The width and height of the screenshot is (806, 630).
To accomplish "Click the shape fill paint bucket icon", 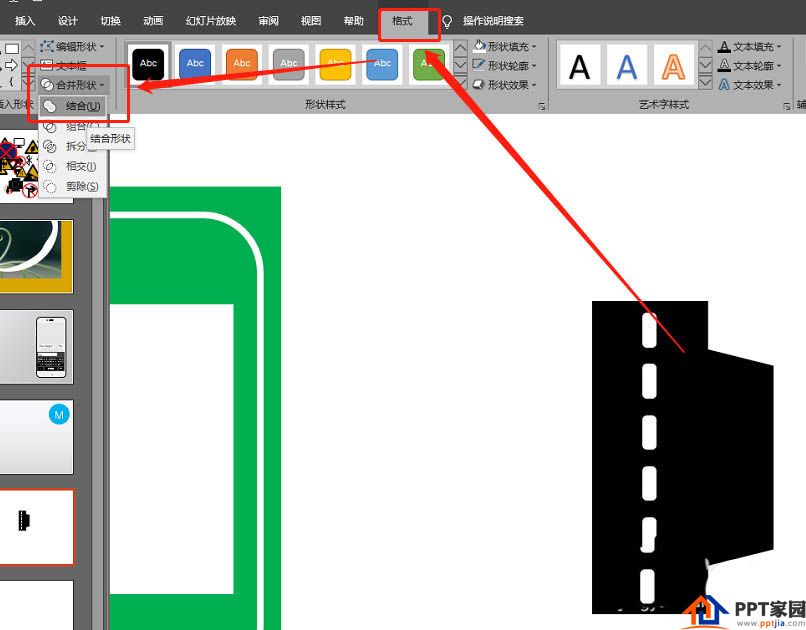I will point(479,46).
